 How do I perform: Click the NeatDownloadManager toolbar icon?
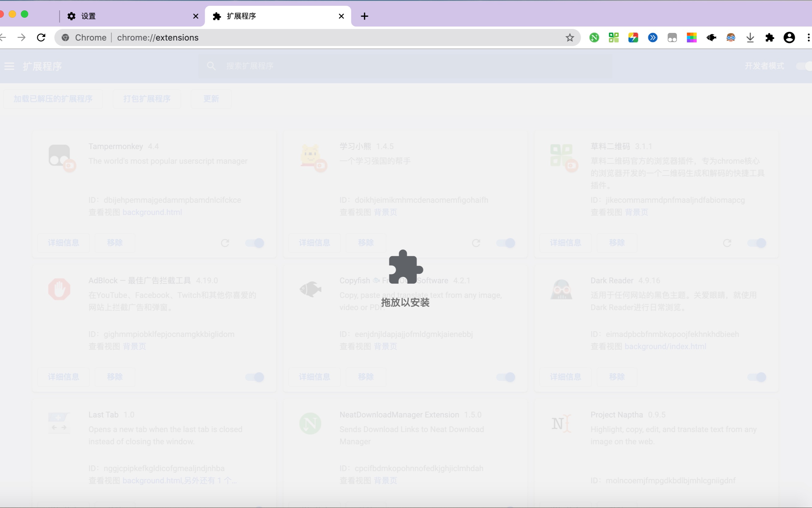[594, 38]
